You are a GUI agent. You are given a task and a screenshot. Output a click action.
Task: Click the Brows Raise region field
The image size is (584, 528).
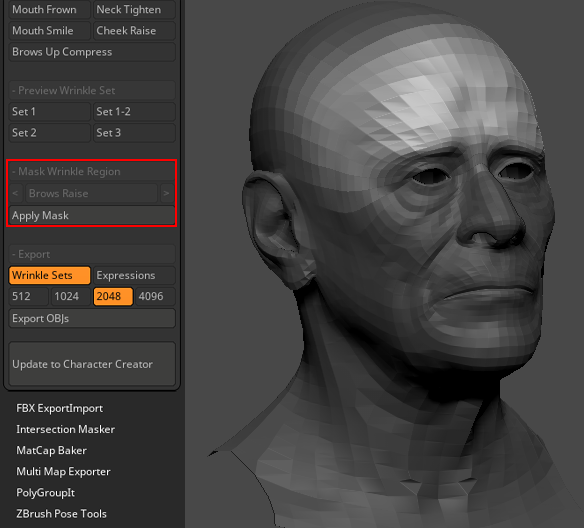coord(92,193)
